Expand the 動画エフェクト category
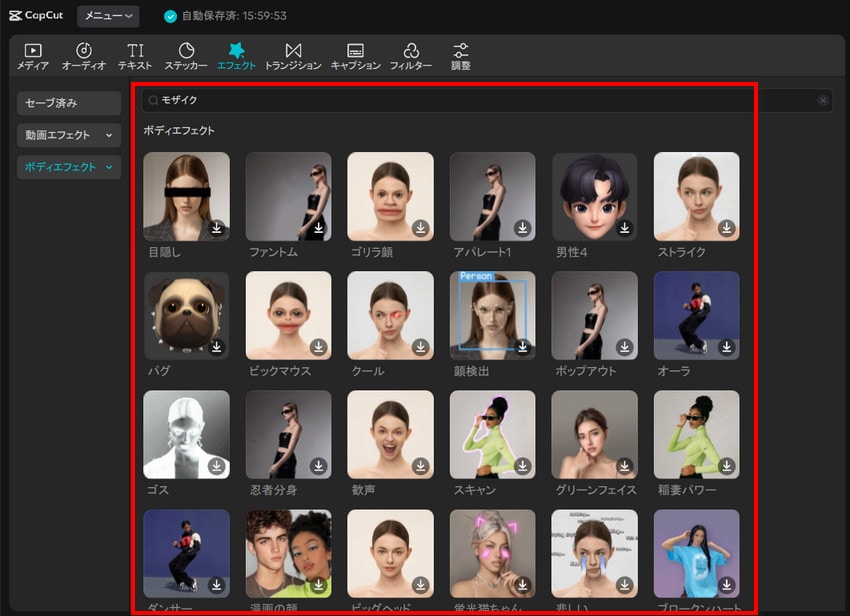The width and height of the screenshot is (850, 616). 69,135
